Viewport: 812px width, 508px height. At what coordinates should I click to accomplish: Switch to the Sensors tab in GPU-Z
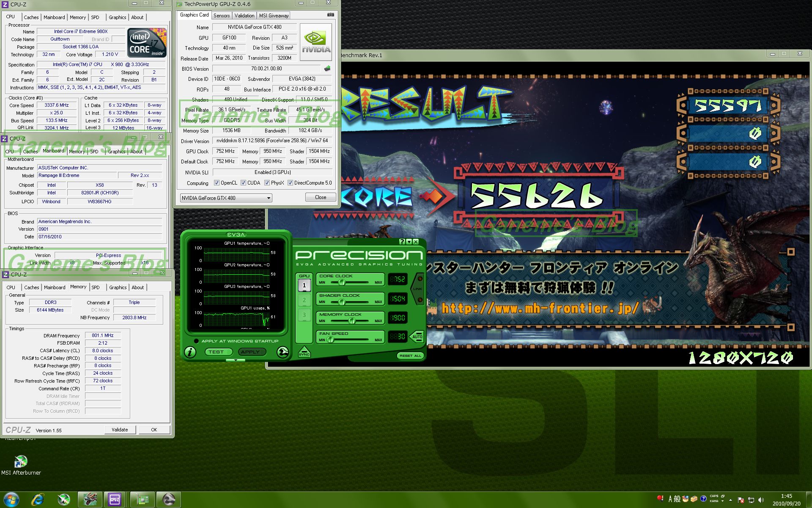[x=222, y=16]
